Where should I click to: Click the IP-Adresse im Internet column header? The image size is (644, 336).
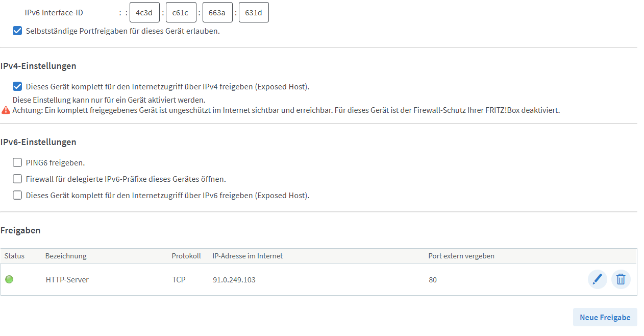247,256
